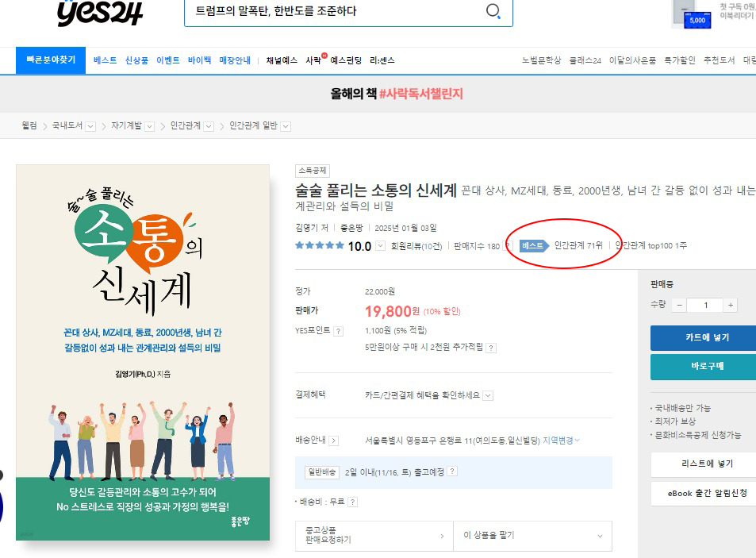Image resolution: width=756 pixels, height=558 pixels.
Task: Click the YES포인트 help question mark
Action: (x=339, y=331)
